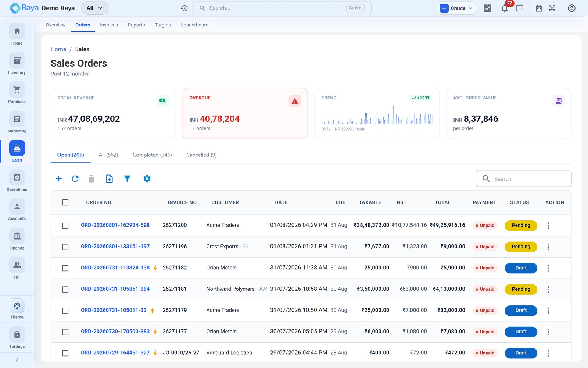Open the tasks checklist icon

click(x=487, y=8)
